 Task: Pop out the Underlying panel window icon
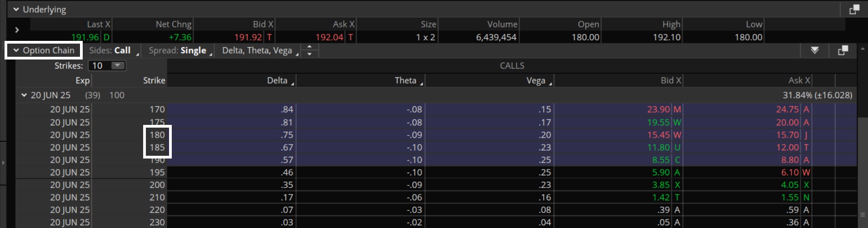click(854, 9)
